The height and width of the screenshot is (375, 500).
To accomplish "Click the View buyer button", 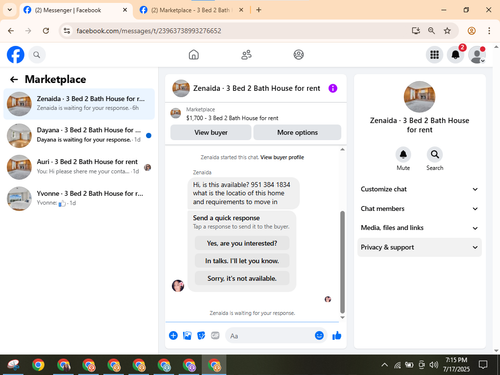I will 211,132.
